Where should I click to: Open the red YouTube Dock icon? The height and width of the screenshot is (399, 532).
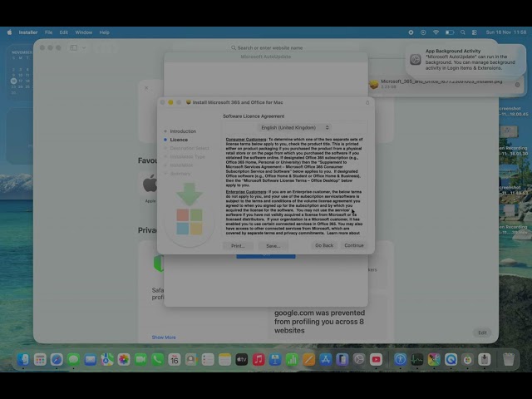tap(376, 360)
